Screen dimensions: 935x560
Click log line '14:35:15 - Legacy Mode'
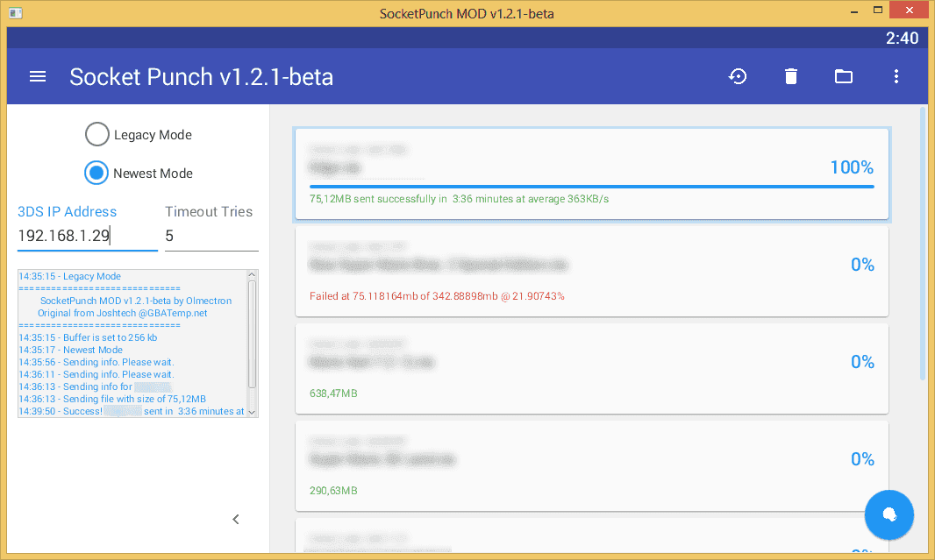(x=70, y=276)
